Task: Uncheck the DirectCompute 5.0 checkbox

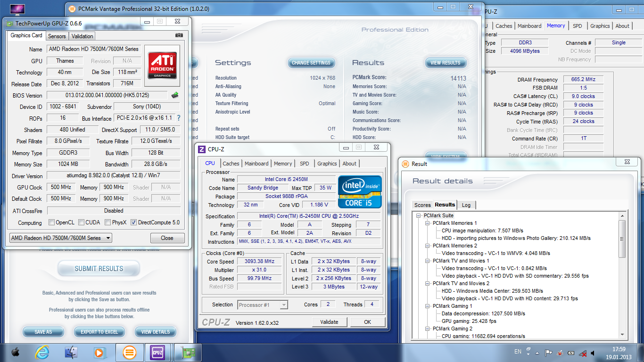Action: tap(134, 222)
